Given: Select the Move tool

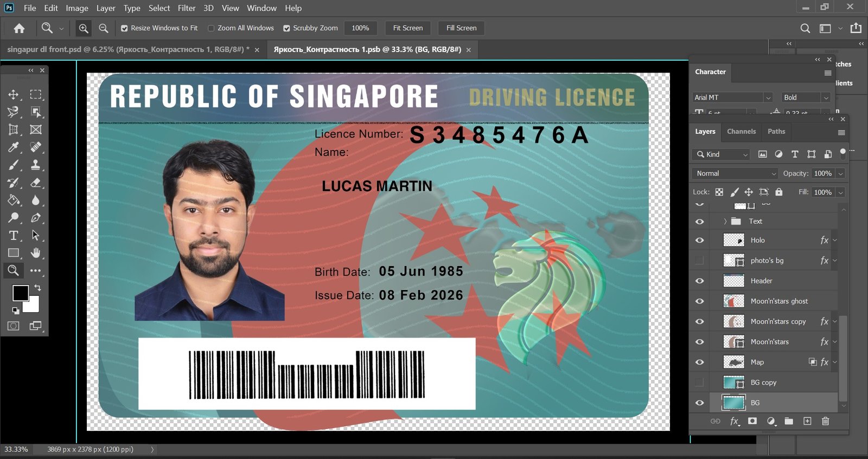Looking at the screenshot, I should coord(14,95).
